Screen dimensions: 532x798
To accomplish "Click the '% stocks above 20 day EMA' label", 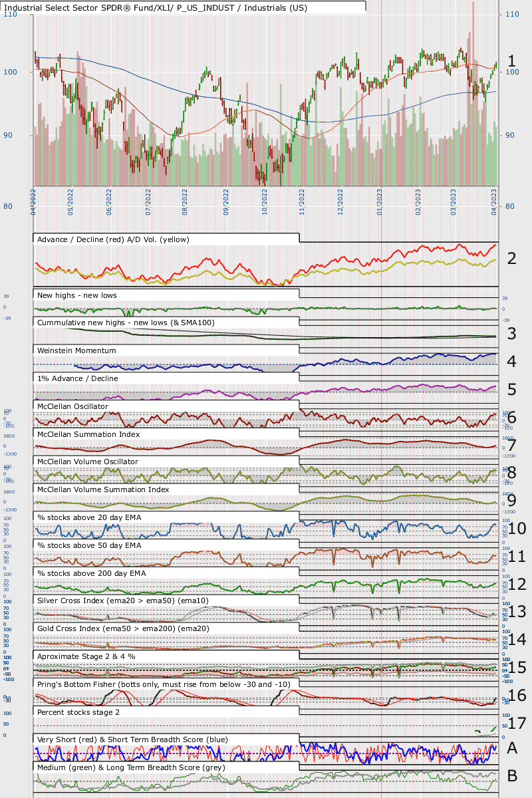I will click(x=89, y=517).
